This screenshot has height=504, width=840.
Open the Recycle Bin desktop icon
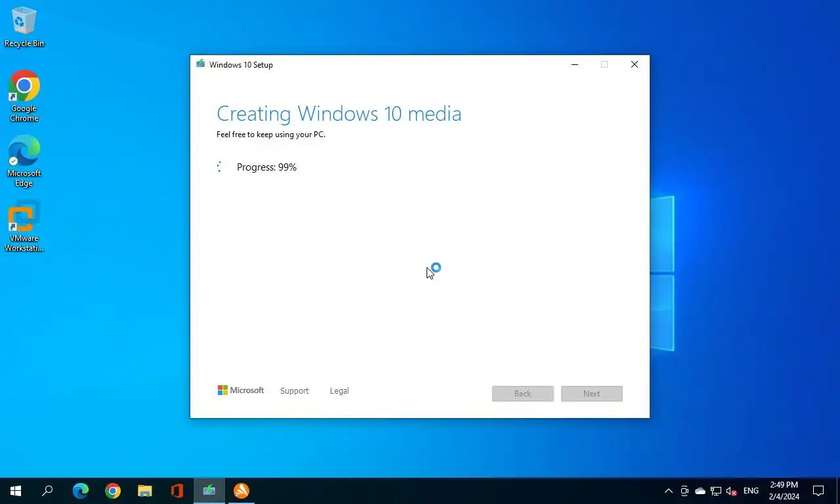tap(24, 27)
